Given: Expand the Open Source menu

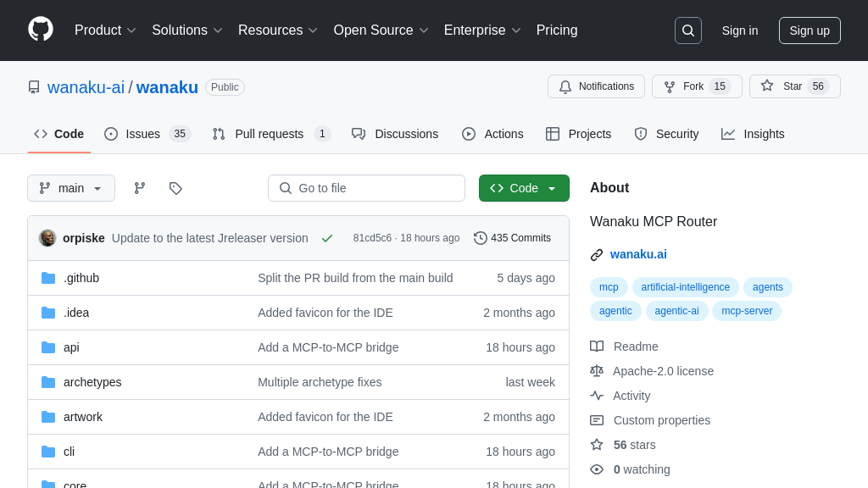Looking at the screenshot, I should pyautogui.click(x=381, y=30).
